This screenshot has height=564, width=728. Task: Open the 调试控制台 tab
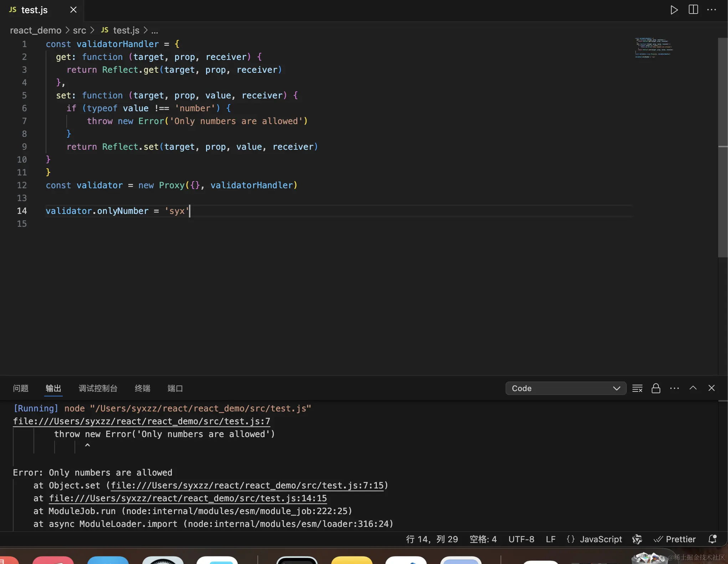pos(98,388)
